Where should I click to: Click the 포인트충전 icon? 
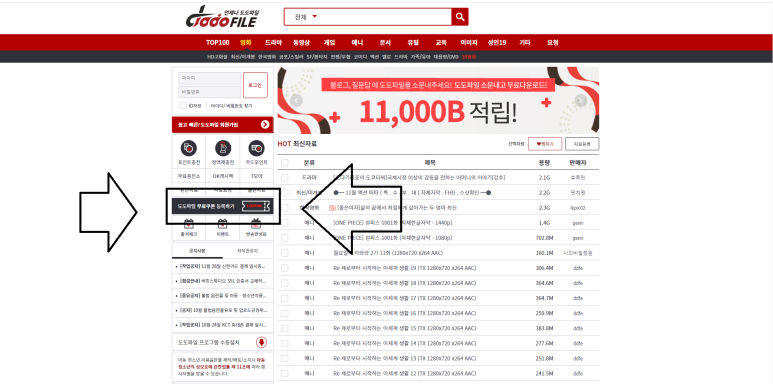click(189, 148)
